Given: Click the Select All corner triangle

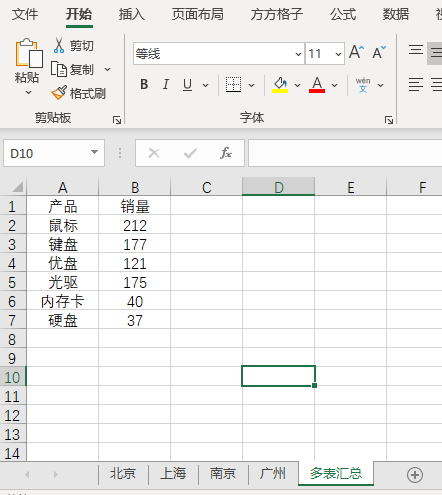Looking at the screenshot, I should pyautogui.click(x=17, y=187).
